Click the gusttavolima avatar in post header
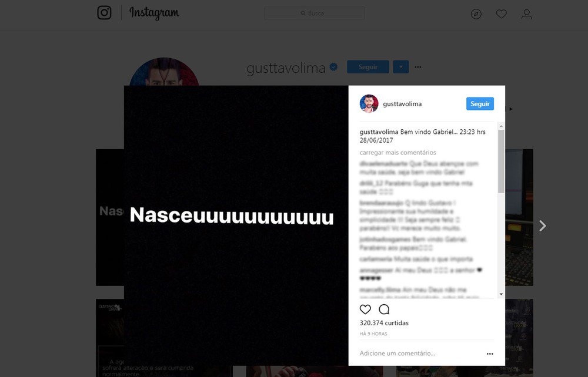This screenshot has height=377, width=588. coord(369,104)
